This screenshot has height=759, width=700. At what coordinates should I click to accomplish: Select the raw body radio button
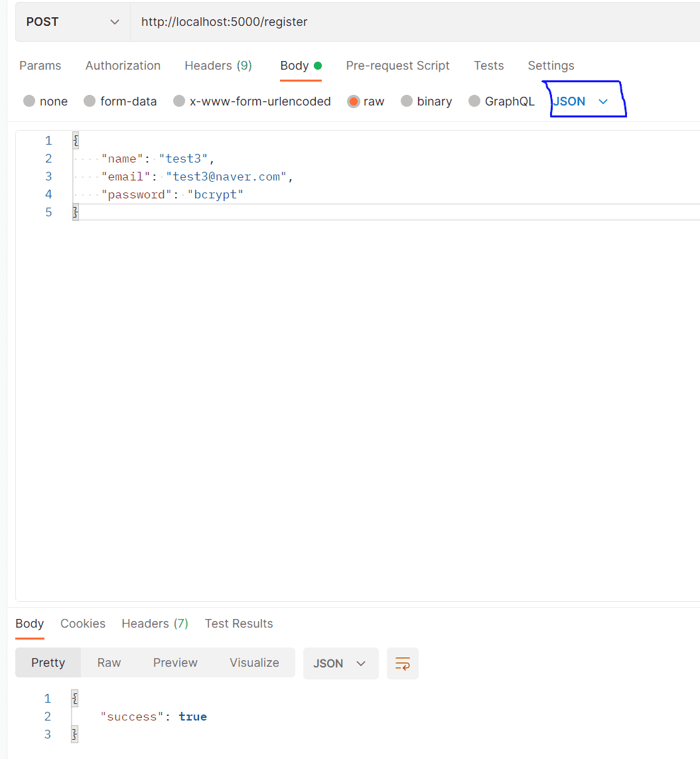354,101
